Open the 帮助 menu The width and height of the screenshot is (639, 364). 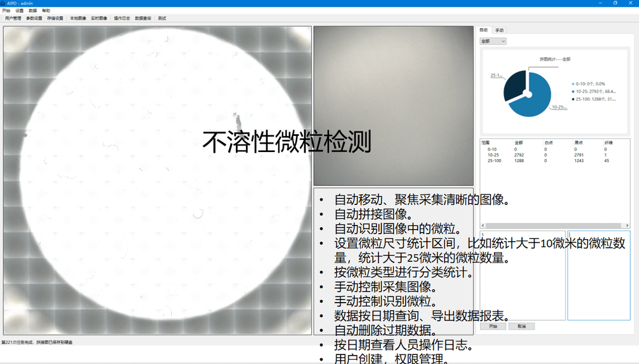click(46, 11)
